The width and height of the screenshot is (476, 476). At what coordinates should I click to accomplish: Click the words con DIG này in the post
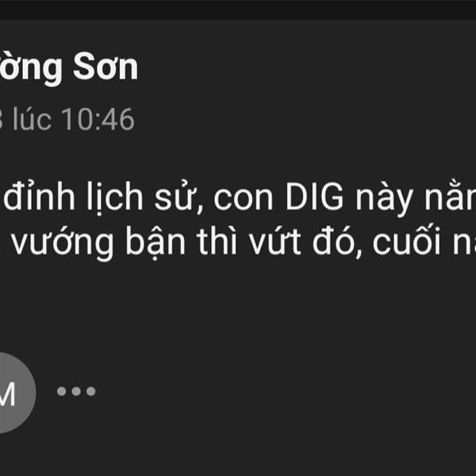pos(309,198)
